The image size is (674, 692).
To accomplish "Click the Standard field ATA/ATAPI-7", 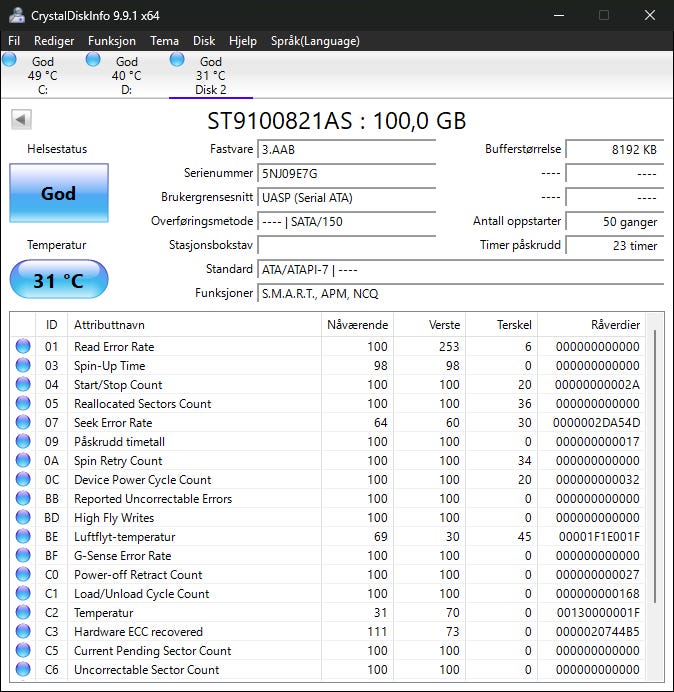I will point(460,269).
